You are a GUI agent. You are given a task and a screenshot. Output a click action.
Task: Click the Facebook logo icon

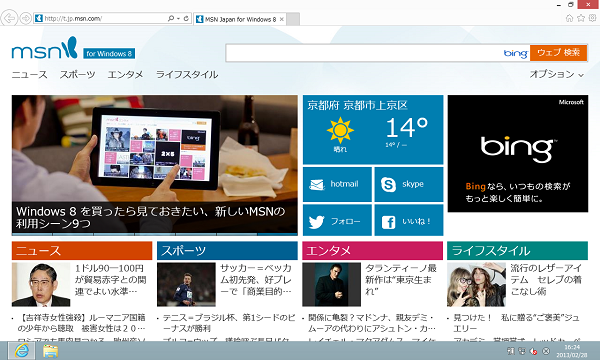click(388, 222)
